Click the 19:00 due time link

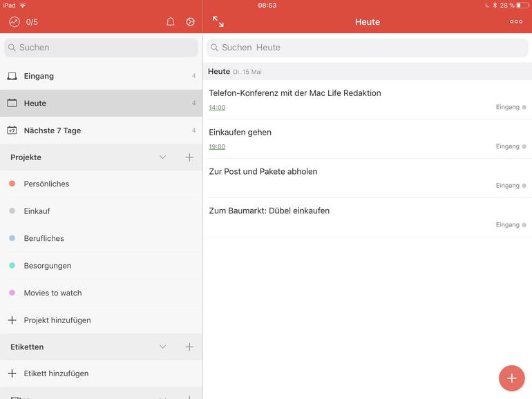(217, 147)
